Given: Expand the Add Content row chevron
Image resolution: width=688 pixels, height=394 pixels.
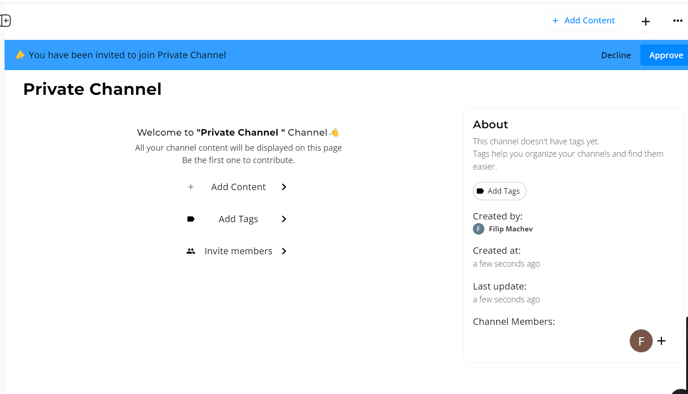Looking at the screenshot, I should coord(284,187).
